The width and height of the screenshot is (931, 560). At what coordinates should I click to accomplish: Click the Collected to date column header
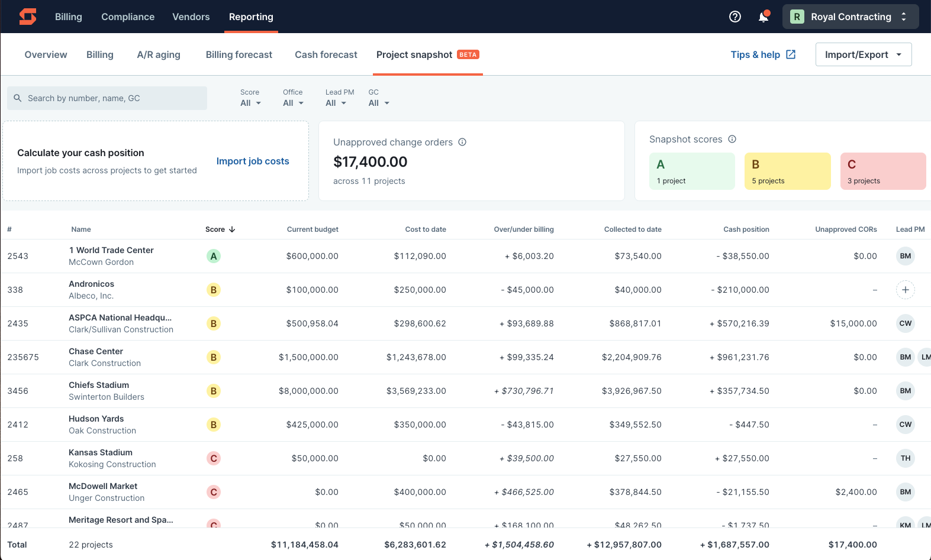point(633,229)
